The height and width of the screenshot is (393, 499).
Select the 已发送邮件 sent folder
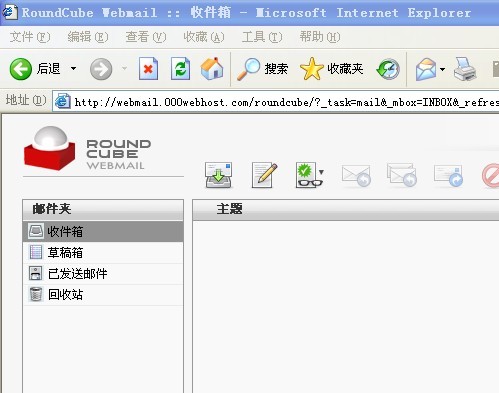[103, 274]
